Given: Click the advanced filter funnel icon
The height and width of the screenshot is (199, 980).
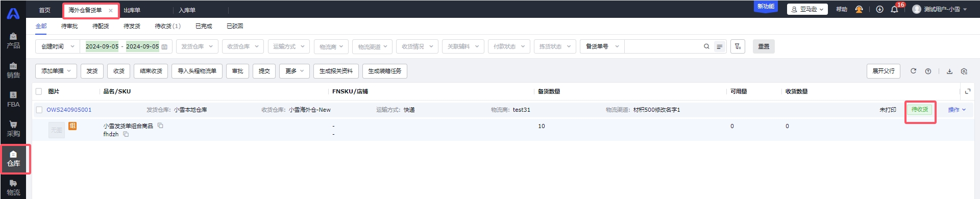Looking at the screenshot, I should (x=738, y=46).
